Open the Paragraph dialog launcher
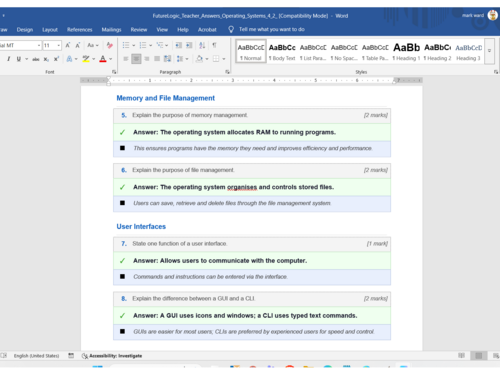This screenshot has height=375, width=500. [x=227, y=72]
